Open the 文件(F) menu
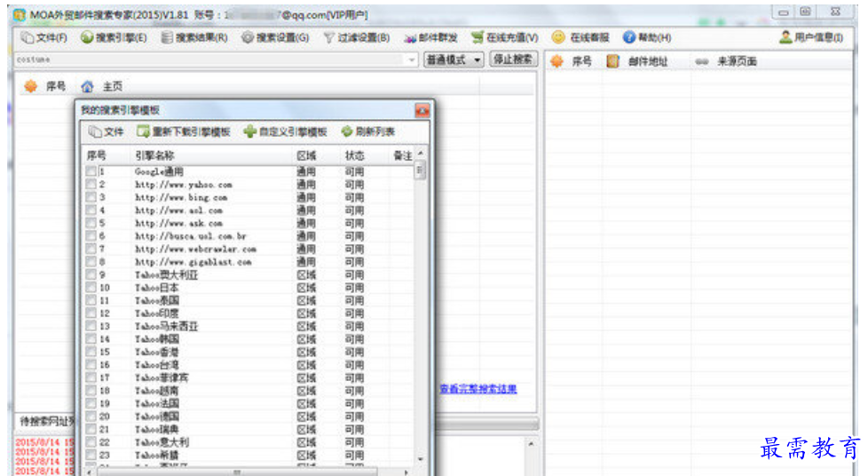Viewport: 868px width, 476px height. tap(44, 37)
